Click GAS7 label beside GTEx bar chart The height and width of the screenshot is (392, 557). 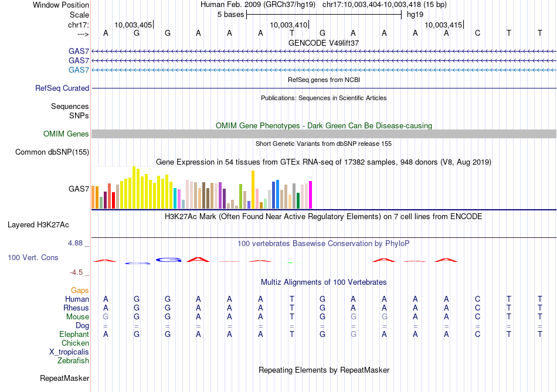tap(79, 189)
